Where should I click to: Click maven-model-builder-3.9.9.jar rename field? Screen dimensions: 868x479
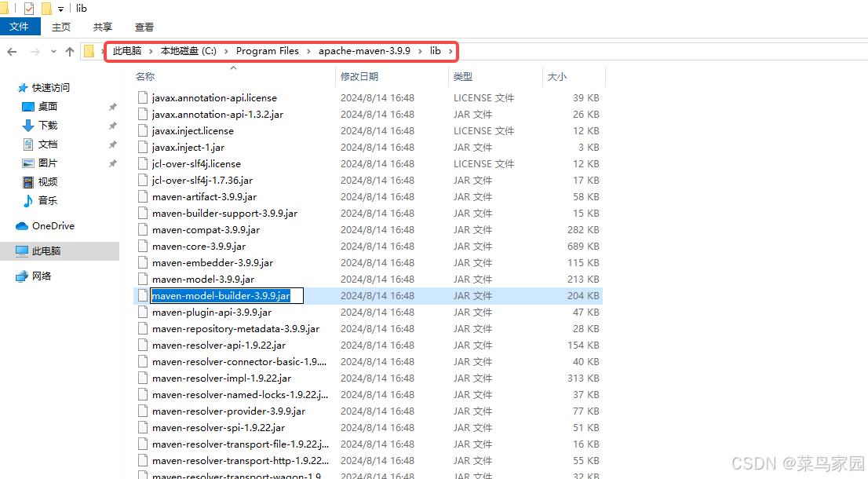[227, 296]
